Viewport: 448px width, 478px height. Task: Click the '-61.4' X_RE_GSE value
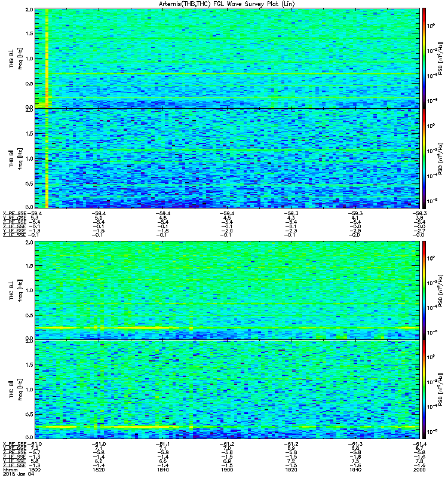tap(419, 444)
